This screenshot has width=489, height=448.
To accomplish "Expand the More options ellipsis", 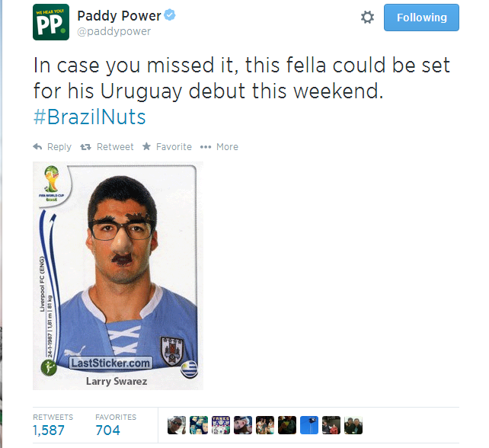I will pyautogui.click(x=206, y=147).
